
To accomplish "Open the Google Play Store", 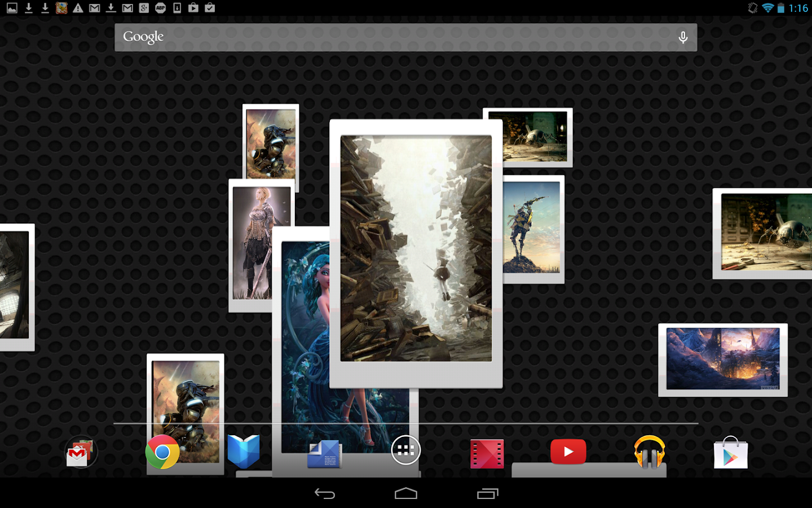I will 731,452.
